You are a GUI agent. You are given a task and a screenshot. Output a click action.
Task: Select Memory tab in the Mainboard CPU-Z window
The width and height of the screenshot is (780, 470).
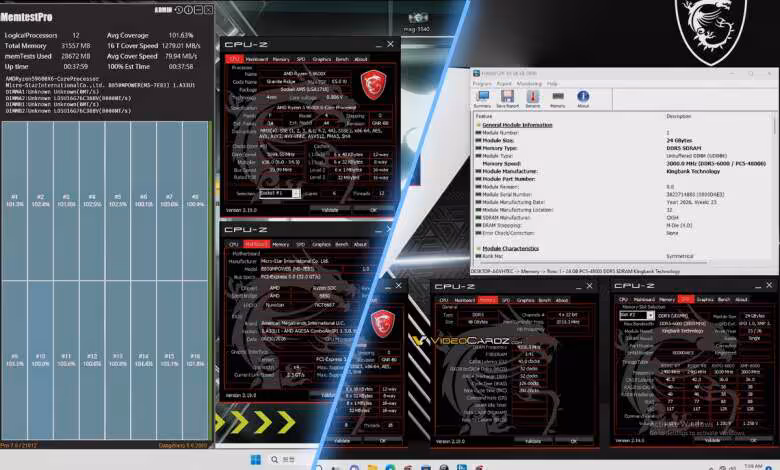pyautogui.click(x=281, y=244)
